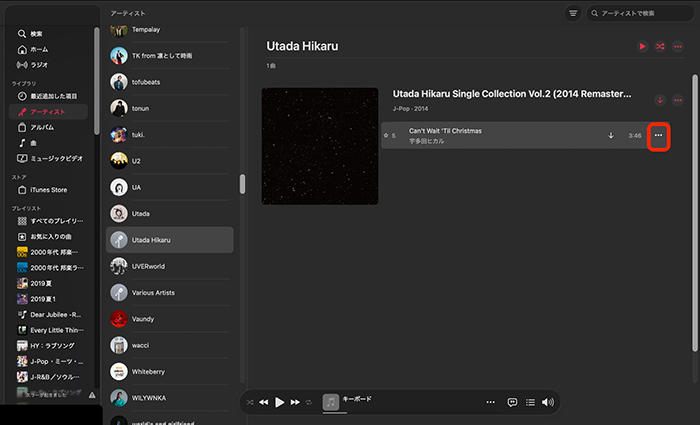Image resolution: width=700 pixels, height=425 pixels.
Task: Skip to the next track
Action: (295, 402)
